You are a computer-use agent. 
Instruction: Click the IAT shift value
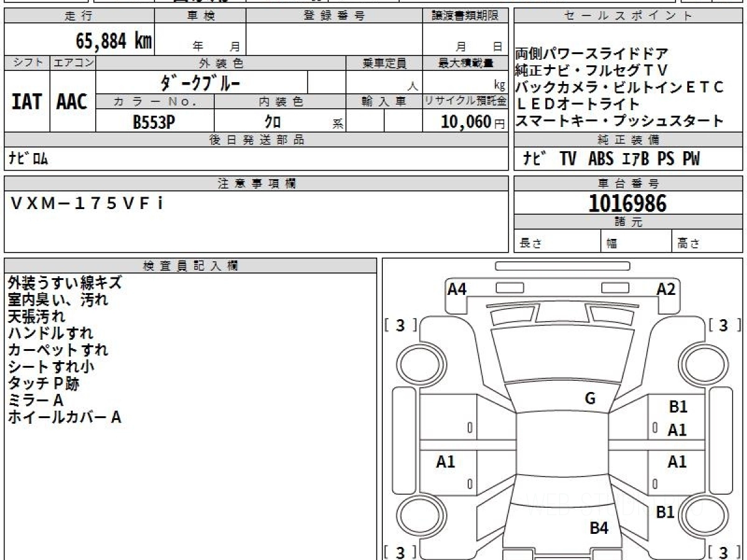[x=27, y=101]
